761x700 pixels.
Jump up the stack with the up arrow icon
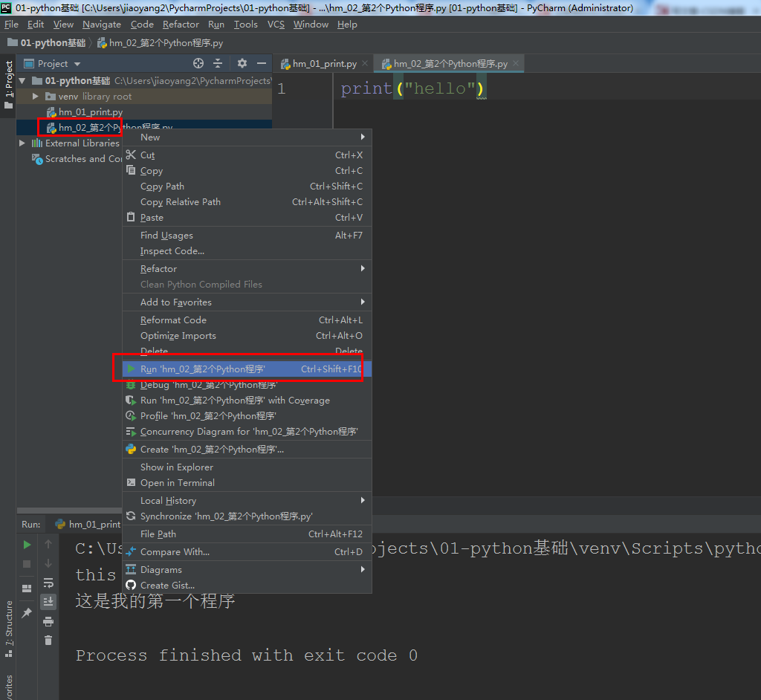point(48,545)
